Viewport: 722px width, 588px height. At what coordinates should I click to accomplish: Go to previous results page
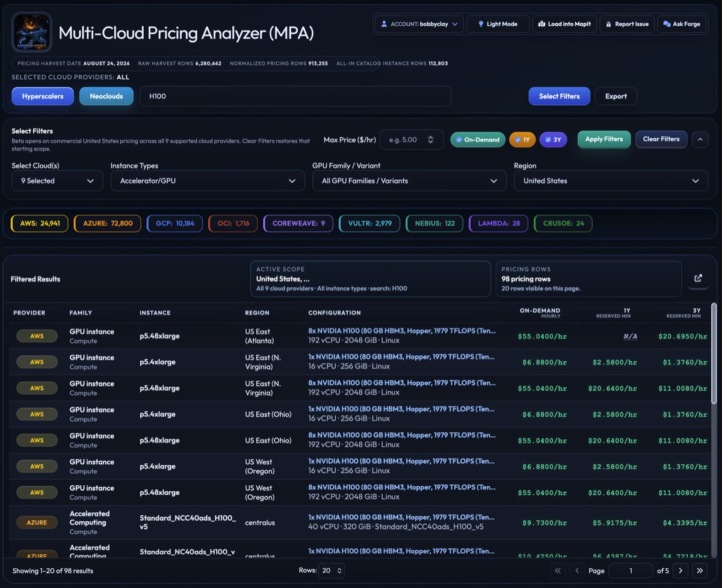[577, 571]
